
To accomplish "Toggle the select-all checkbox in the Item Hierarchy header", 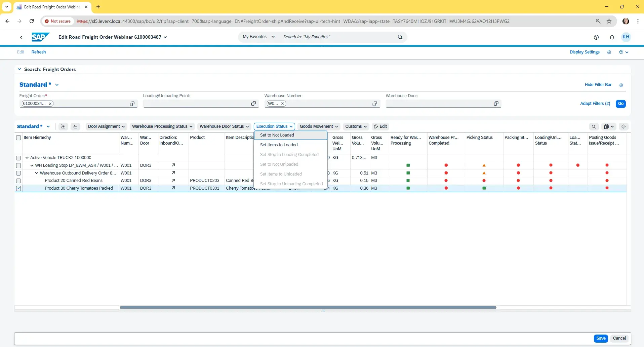I will 18,138.
